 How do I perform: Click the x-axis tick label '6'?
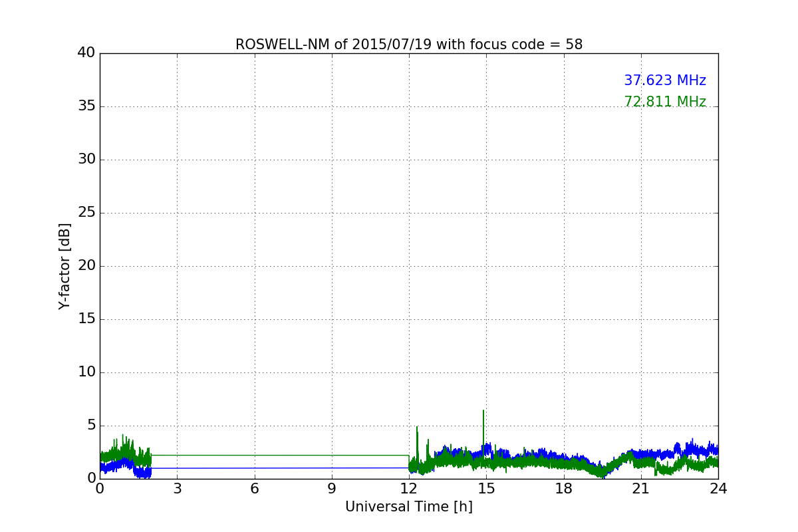click(254, 489)
